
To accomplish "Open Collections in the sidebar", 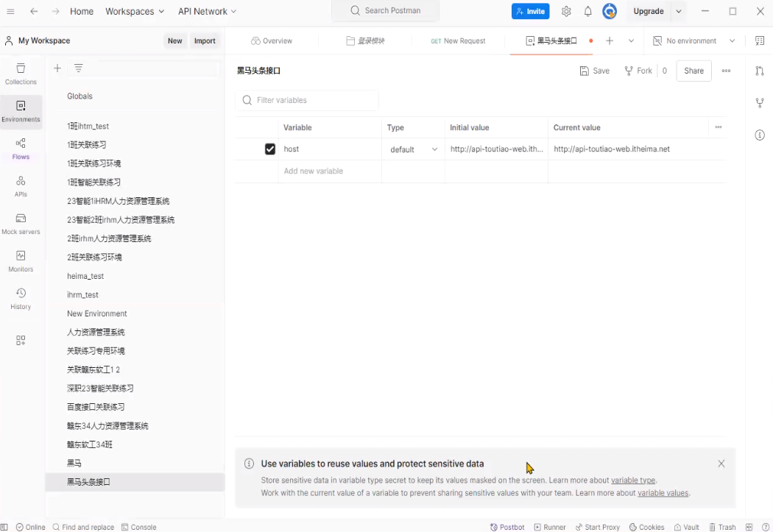I will pos(21,74).
